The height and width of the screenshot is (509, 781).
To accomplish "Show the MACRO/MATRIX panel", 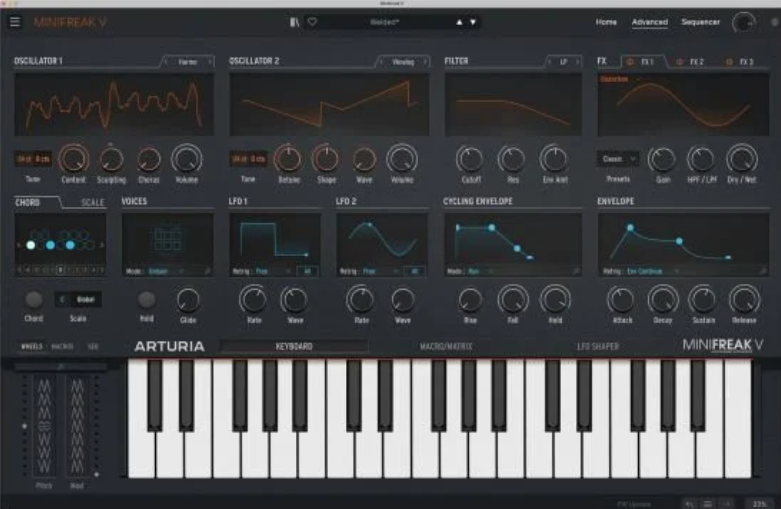I will 446,346.
